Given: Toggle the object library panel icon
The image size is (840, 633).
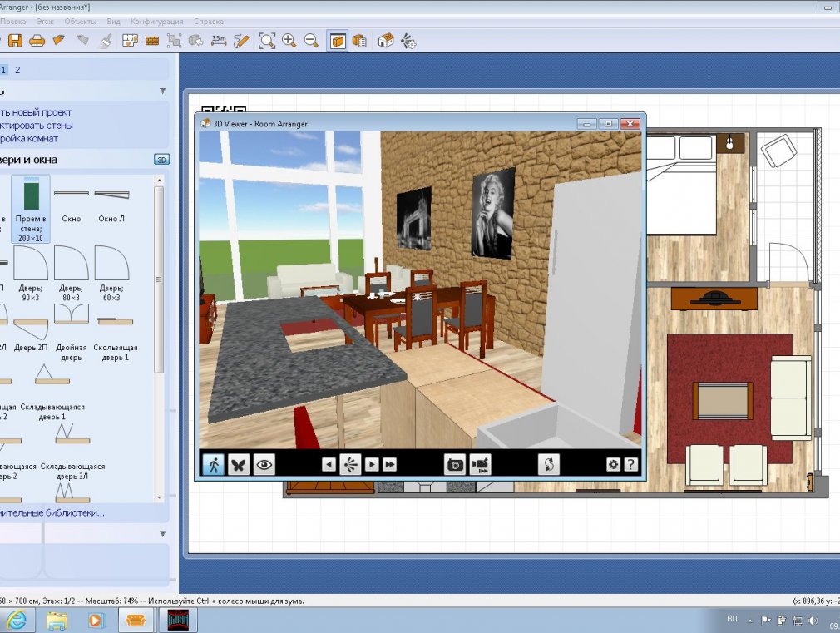Looking at the screenshot, I should 338,41.
